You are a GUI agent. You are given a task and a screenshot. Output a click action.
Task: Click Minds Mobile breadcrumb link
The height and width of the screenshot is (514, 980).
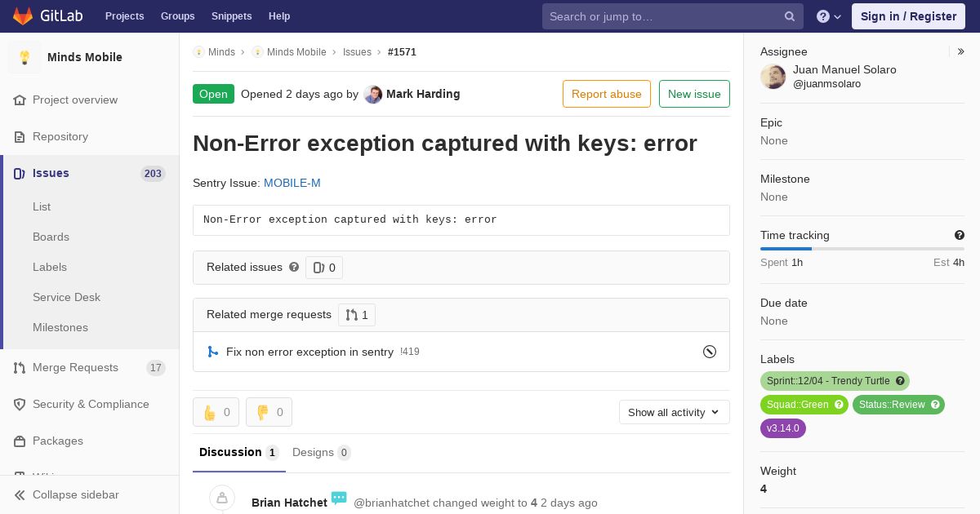(x=296, y=52)
